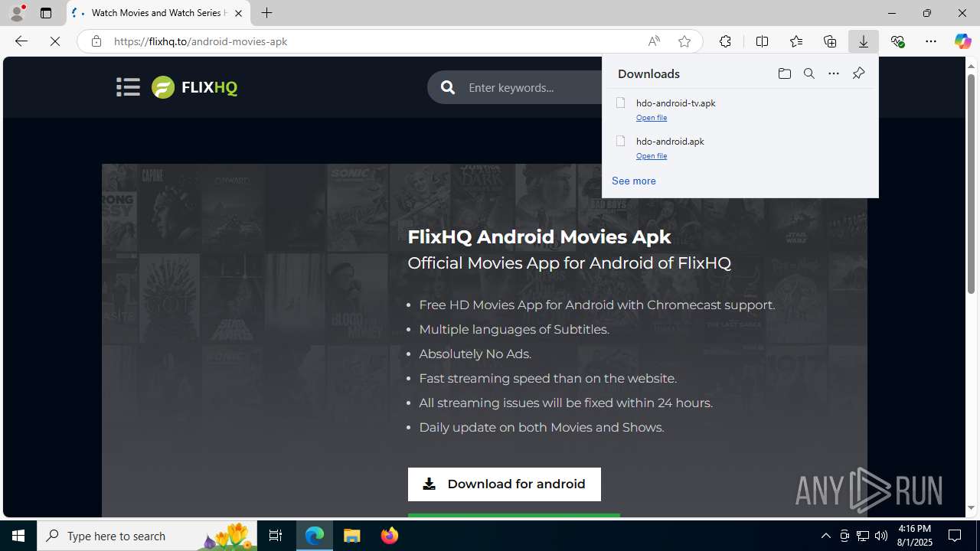Open Microsoft Edge from taskbar
Screen dimensions: 980x551
coord(315,536)
